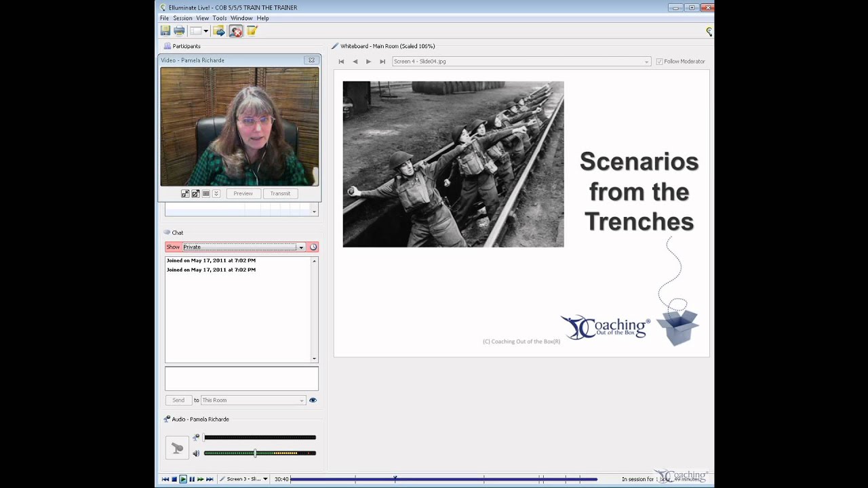Click the Chat panel bubble icon
The height and width of the screenshot is (488, 868).
click(x=167, y=232)
